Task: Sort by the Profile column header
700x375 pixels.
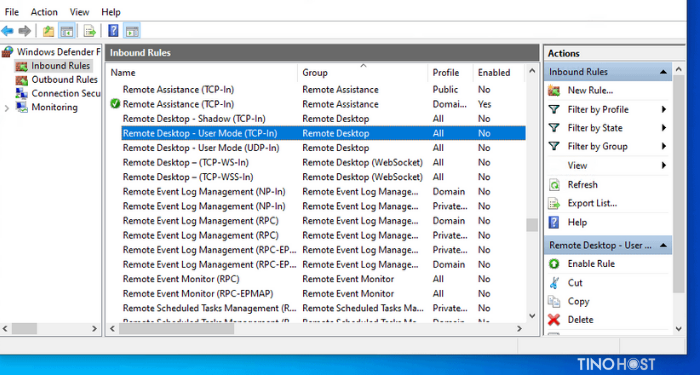Action: (446, 73)
